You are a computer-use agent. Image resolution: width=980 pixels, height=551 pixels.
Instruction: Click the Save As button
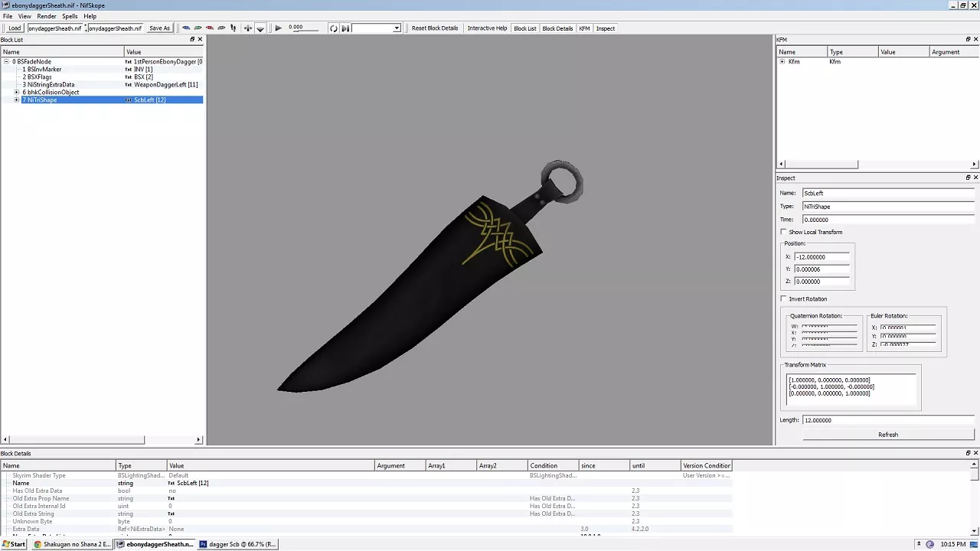click(x=159, y=28)
